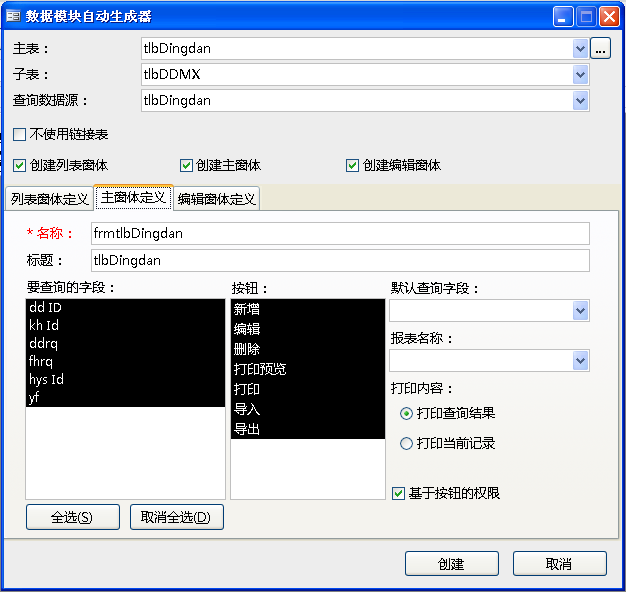This screenshot has width=626, height=592.
Task: Select the 'dd ID' field in list
Action: tap(125, 307)
